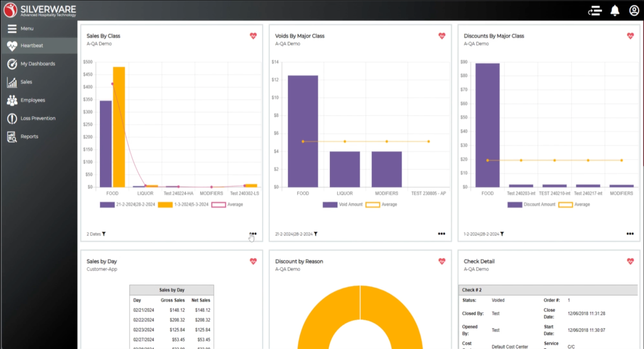644x349 pixels.
Task: Open the 2 Dates filter on Sales By Class
Action: tap(104, 234)
